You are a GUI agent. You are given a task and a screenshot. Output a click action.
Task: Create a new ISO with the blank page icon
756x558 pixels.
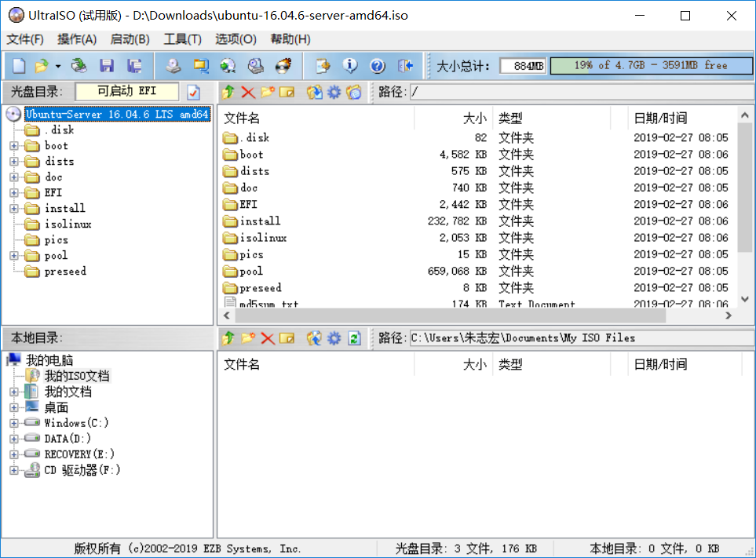(x=19, y=66)
